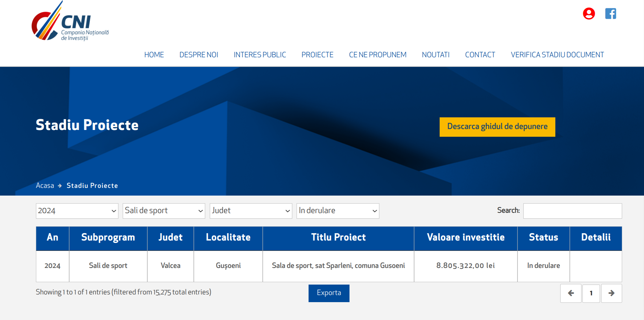Navigate to DESPRE NOI
Screen dimensions: 644x320
[x=199, y=55]
